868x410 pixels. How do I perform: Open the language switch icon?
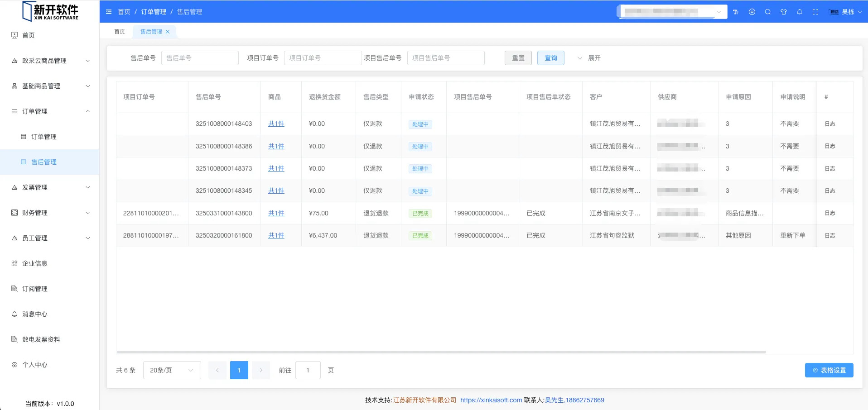tap(752, 12)
